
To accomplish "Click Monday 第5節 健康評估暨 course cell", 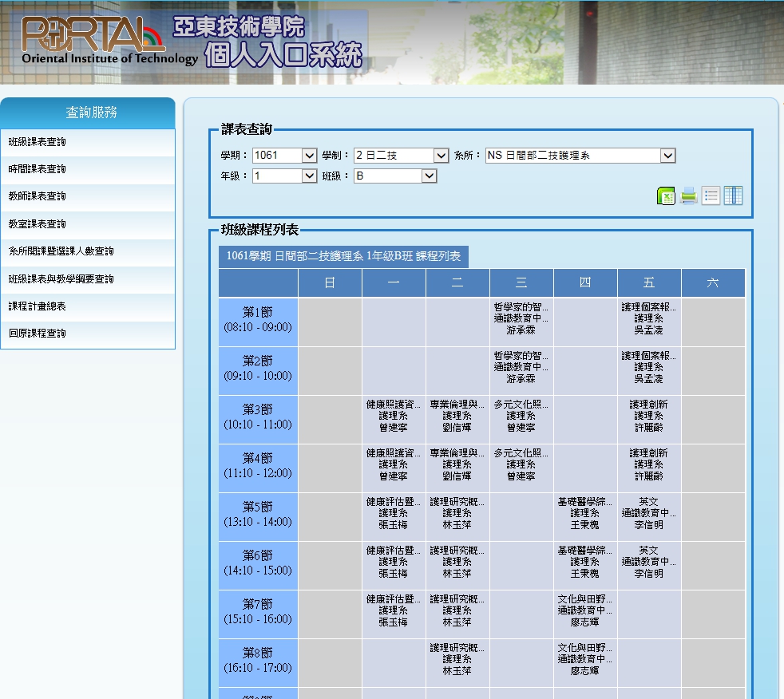I will [x=394, y=516].
